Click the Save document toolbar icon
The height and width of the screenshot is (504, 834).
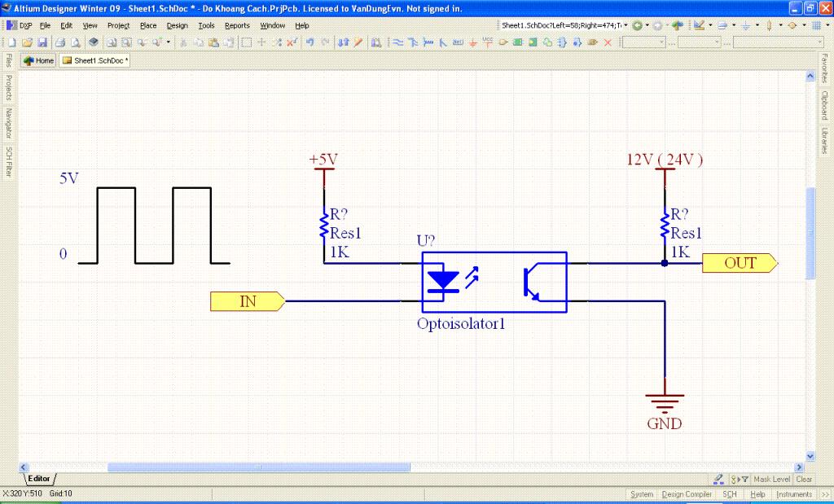coord(41,42)
